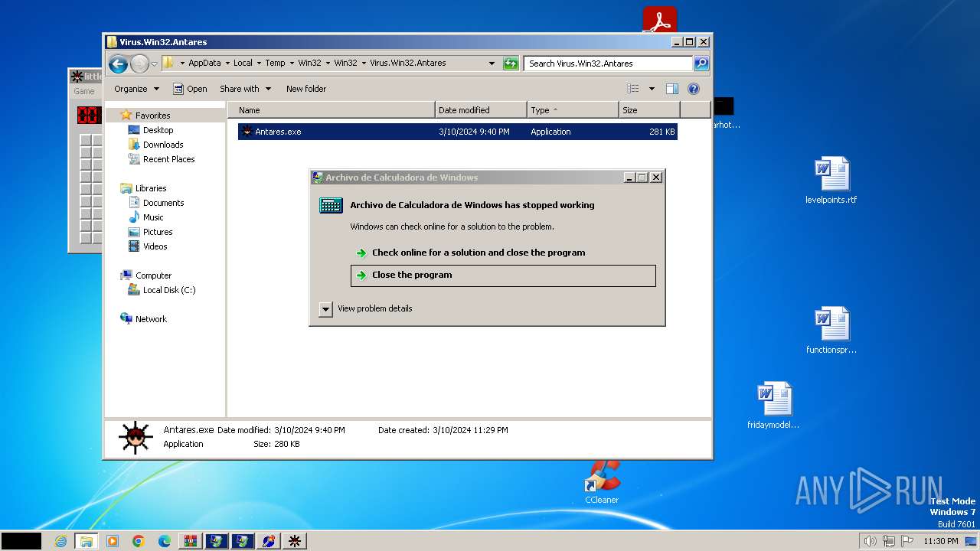
Task: Click Open in the Explorer toolbar
Action: point(190,89)
